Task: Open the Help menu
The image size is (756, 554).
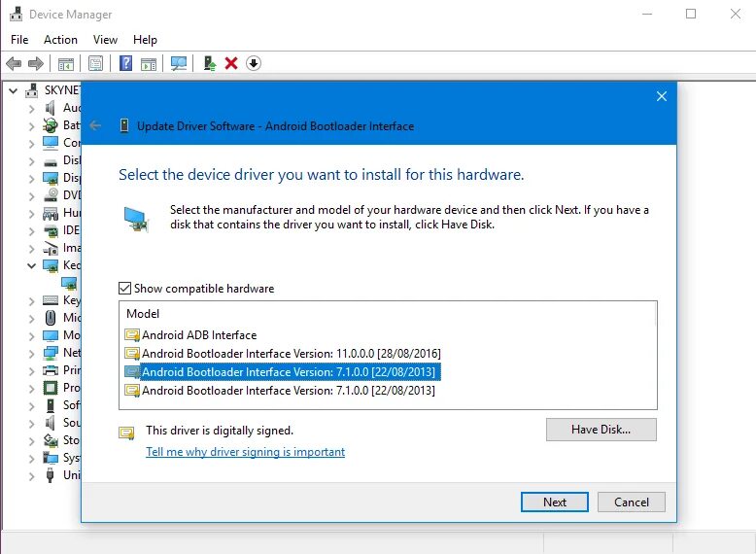Action: tap(145, 40)
